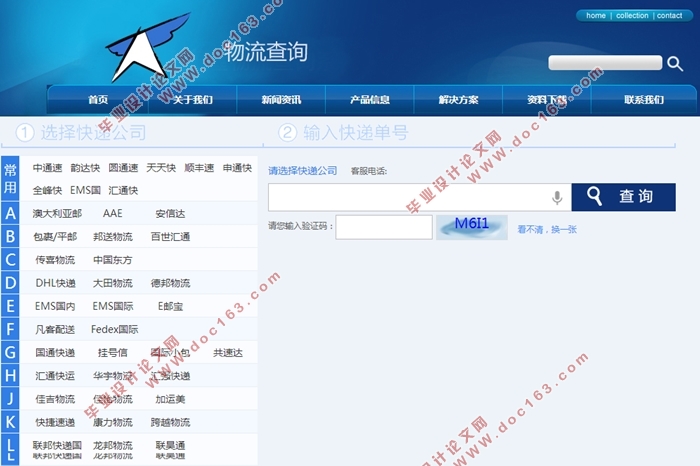Viewport: 700px width, 466px height.
Task: Select the letter H index tab
Action: [x=10, y=376]
